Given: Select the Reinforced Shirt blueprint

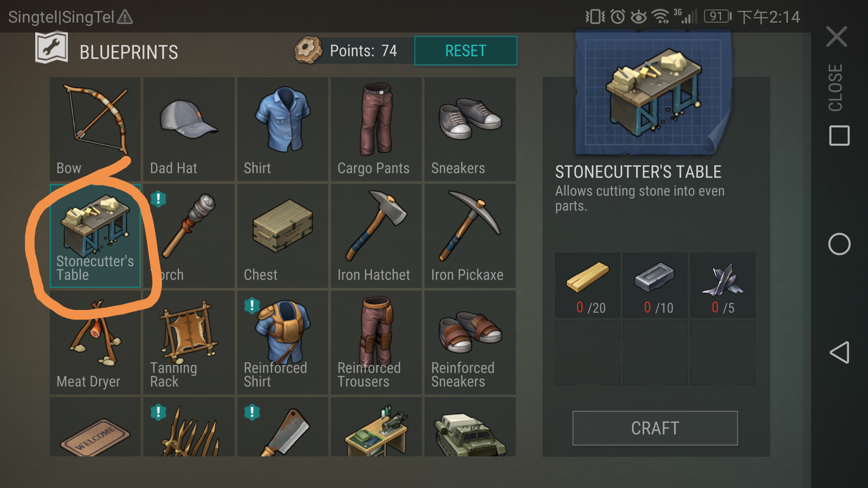Looking at the screenshot, I should [283, 343].
